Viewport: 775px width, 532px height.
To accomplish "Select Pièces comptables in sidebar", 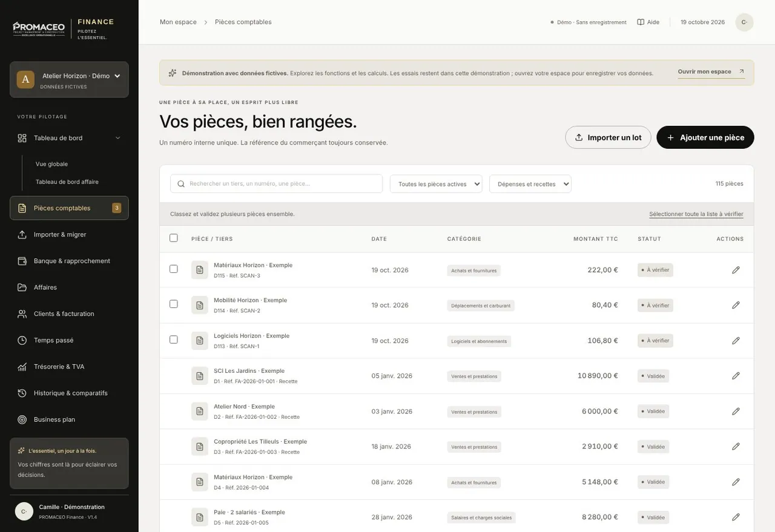I will pyautogui.click(x=69, y=208).
